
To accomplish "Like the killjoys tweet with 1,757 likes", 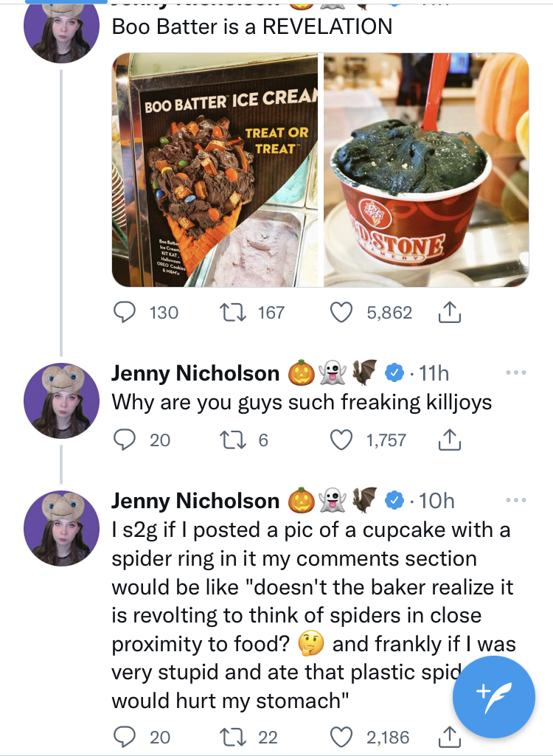I will pyautogui.click(x=341, y=440).
